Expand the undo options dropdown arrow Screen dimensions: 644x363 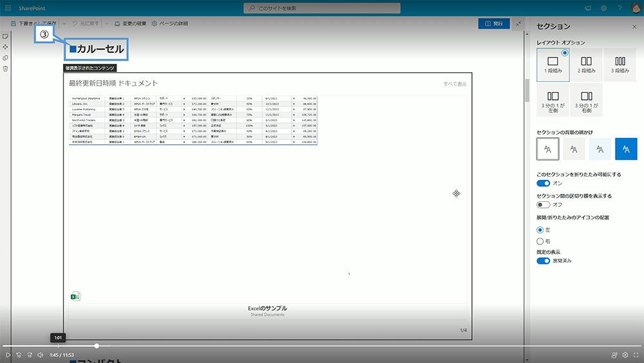click(x=106, y=23)
